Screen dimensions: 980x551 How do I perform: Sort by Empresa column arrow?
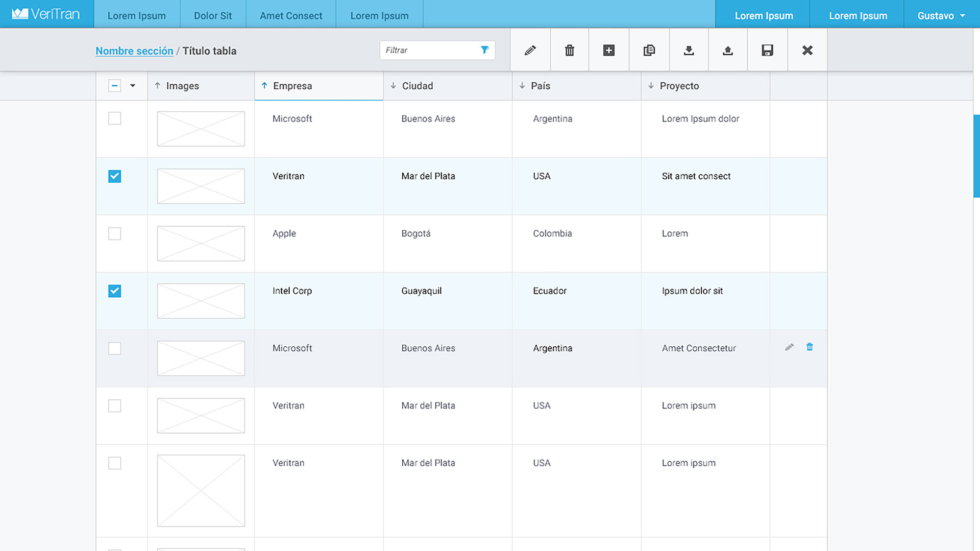pos(264,86)
